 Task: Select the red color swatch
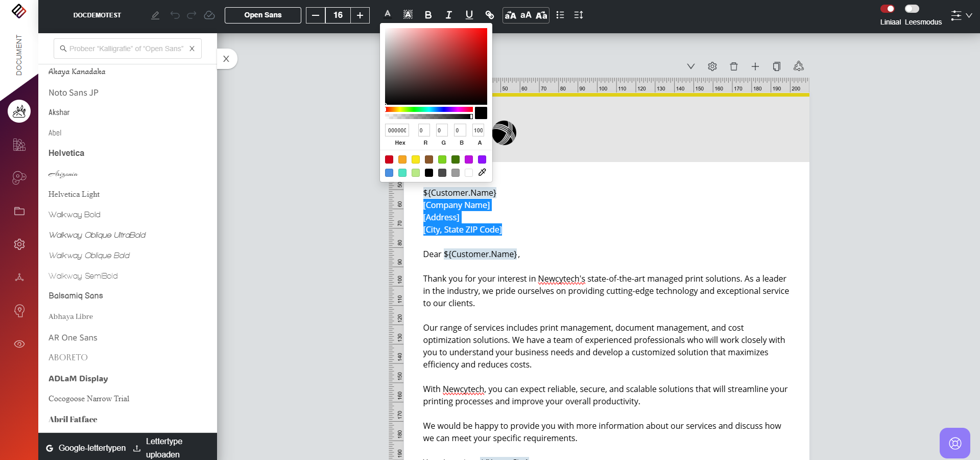(389, 159)
